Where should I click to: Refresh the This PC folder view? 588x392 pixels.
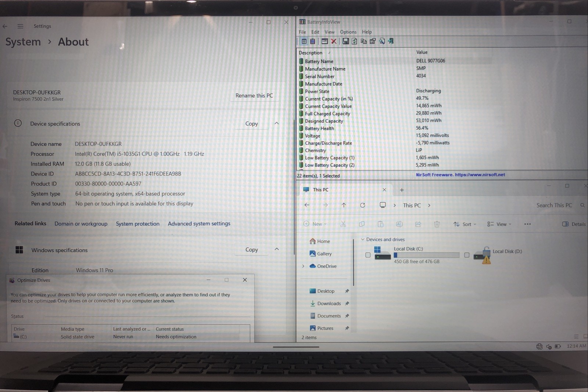[362, 205]
